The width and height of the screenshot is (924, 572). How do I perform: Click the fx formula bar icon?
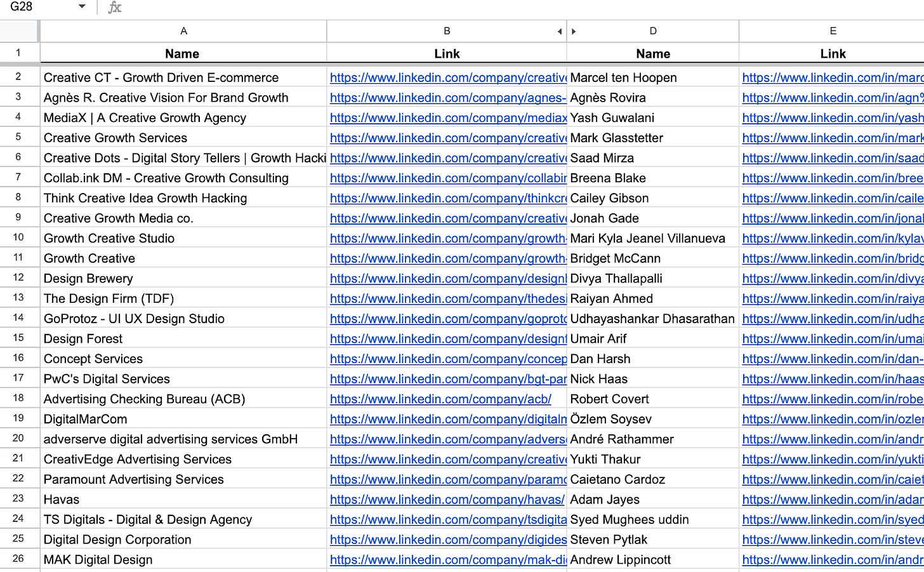point(114,7)
